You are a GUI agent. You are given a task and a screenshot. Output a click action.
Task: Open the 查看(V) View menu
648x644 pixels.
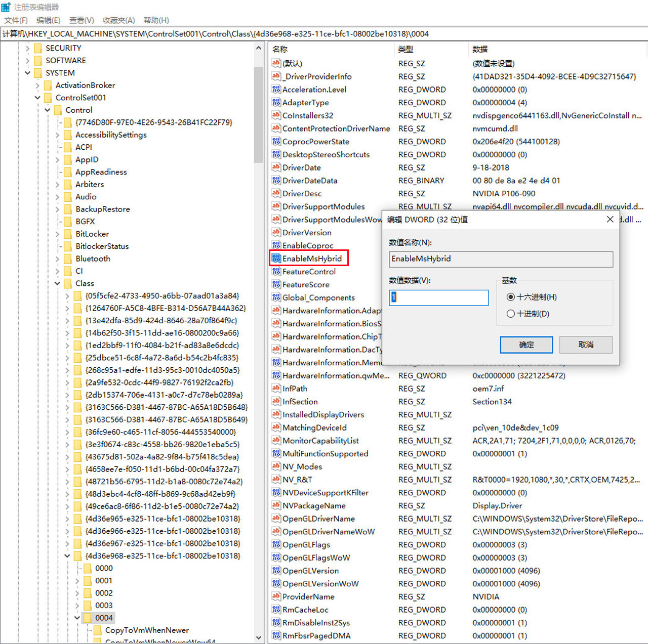82,20
